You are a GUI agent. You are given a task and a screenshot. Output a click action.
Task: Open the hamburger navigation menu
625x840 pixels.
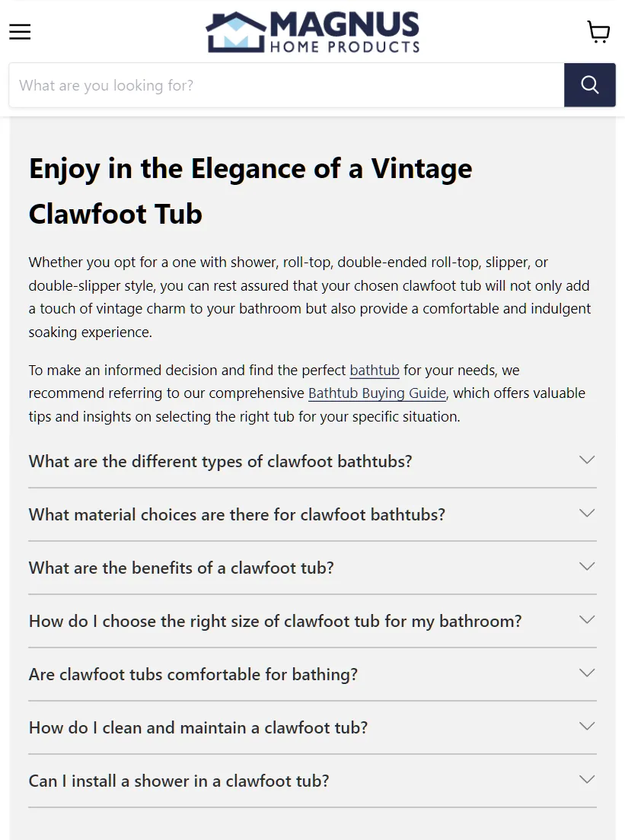(19, 31)
